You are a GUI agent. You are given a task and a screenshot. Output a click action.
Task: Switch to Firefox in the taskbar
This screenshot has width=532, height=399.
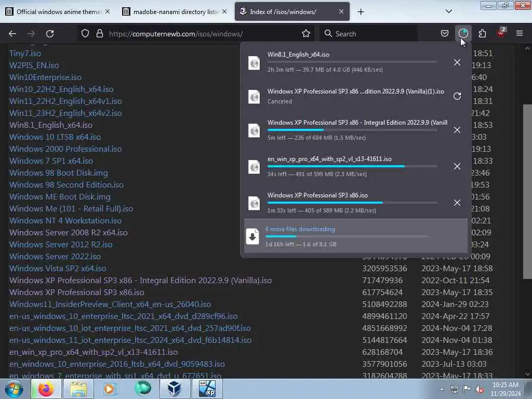pos(46,389)
